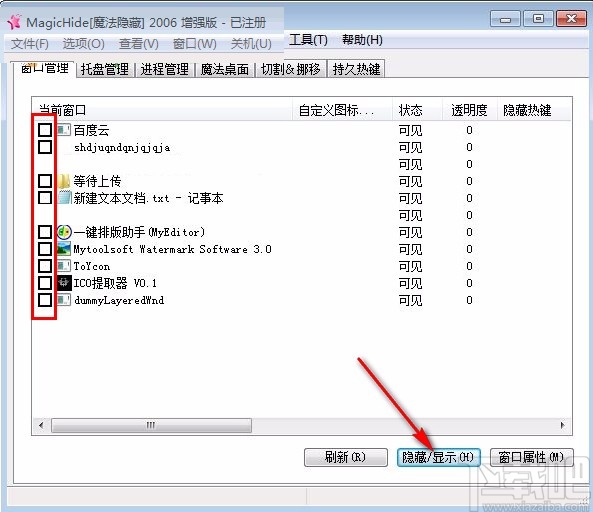Select the 新建文本文档.txt - 记事本 entry
This screenshot has height=512, width=593.
click(148, 198)
